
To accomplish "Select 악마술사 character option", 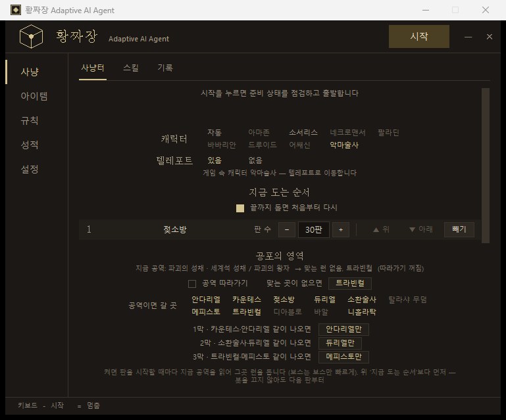I will (x=344, y=145).
